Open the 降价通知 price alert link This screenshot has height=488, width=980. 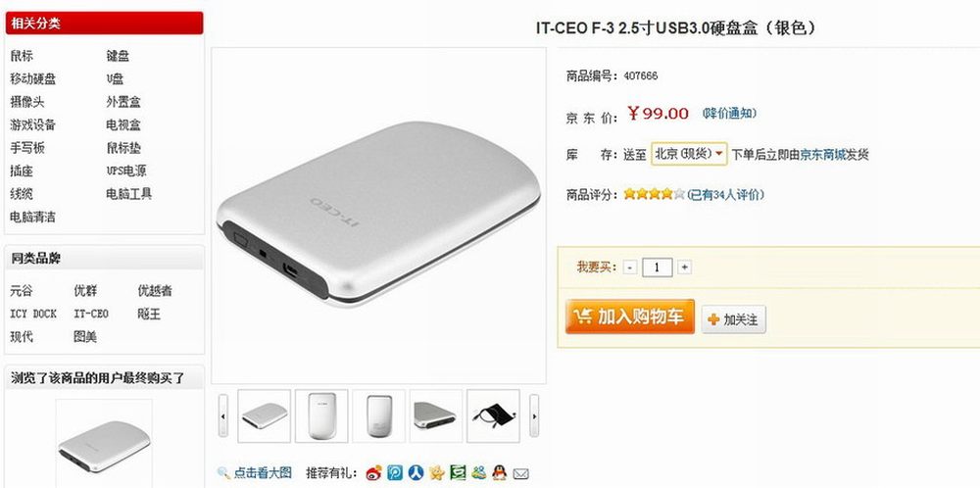pyautogui.click(x=729, y=113)
